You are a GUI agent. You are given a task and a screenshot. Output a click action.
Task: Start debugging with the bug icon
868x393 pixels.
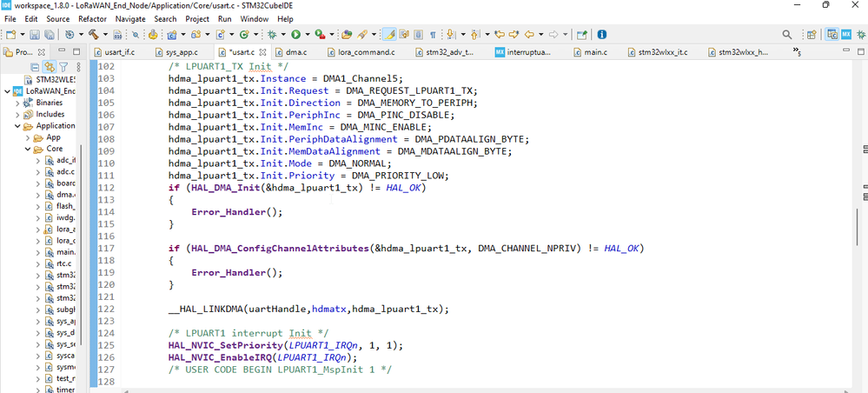click(x=272, y=35)
